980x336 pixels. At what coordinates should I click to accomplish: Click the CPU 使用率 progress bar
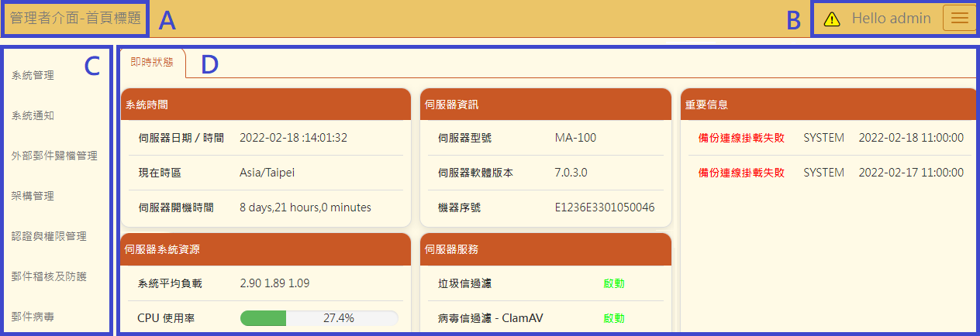[319, 318]
